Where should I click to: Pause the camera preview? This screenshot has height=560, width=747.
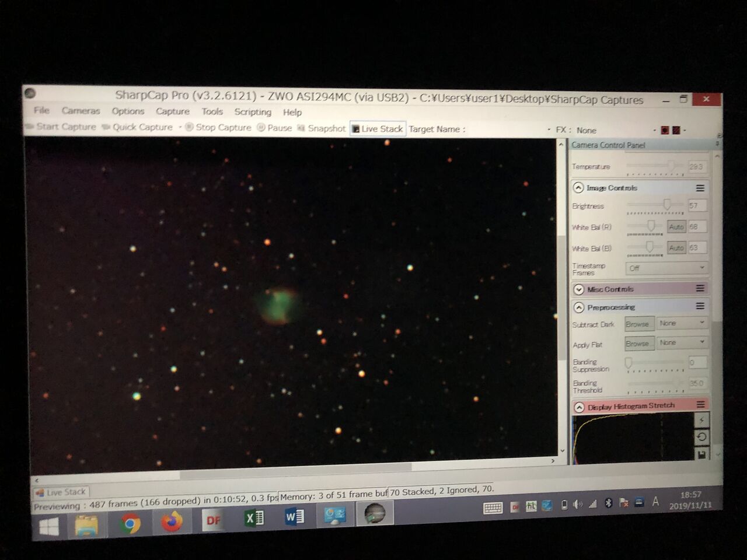[x=274, y=128]
